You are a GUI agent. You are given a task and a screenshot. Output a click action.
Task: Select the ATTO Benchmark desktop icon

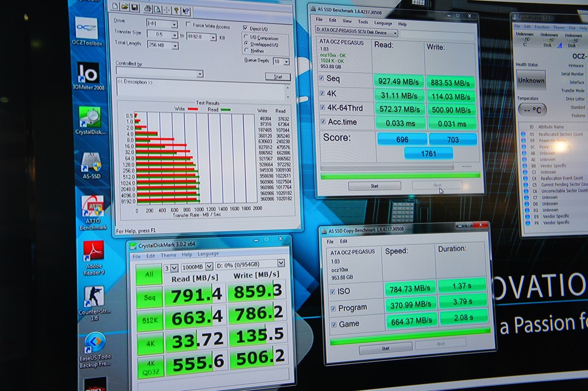pos(93,212)
